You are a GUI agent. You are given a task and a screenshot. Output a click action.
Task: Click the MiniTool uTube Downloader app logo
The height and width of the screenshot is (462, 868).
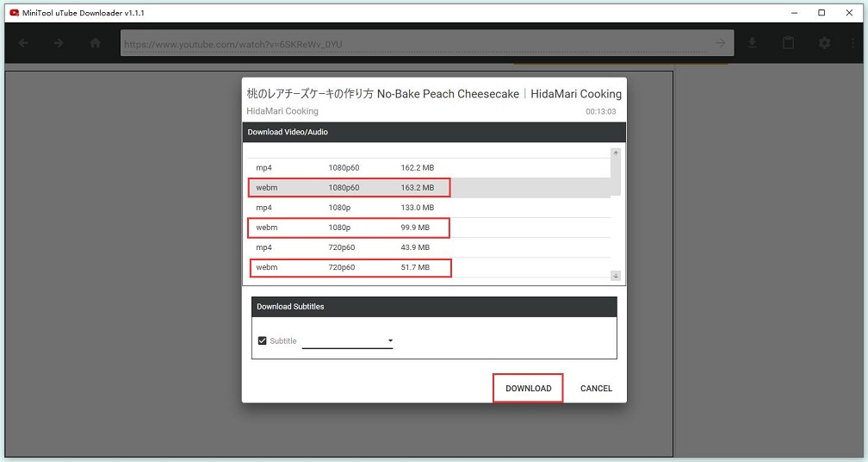click(15, 12)
